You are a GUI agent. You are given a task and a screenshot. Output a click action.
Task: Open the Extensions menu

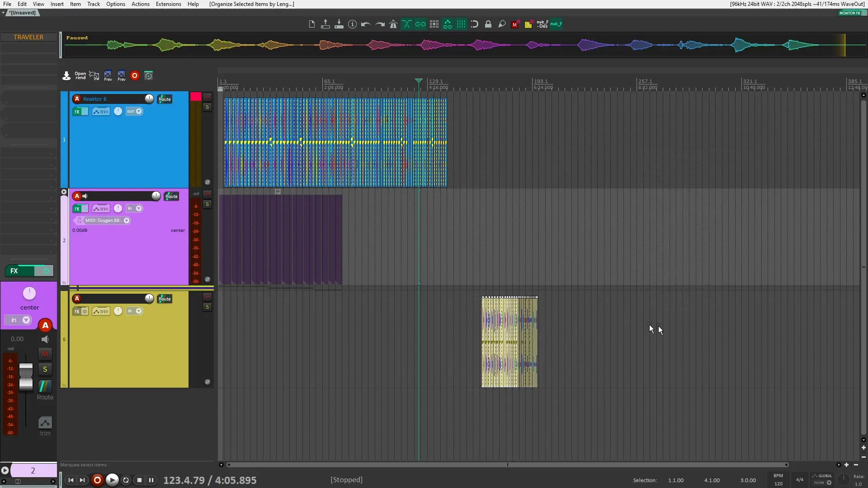click(x=168, y=4)
